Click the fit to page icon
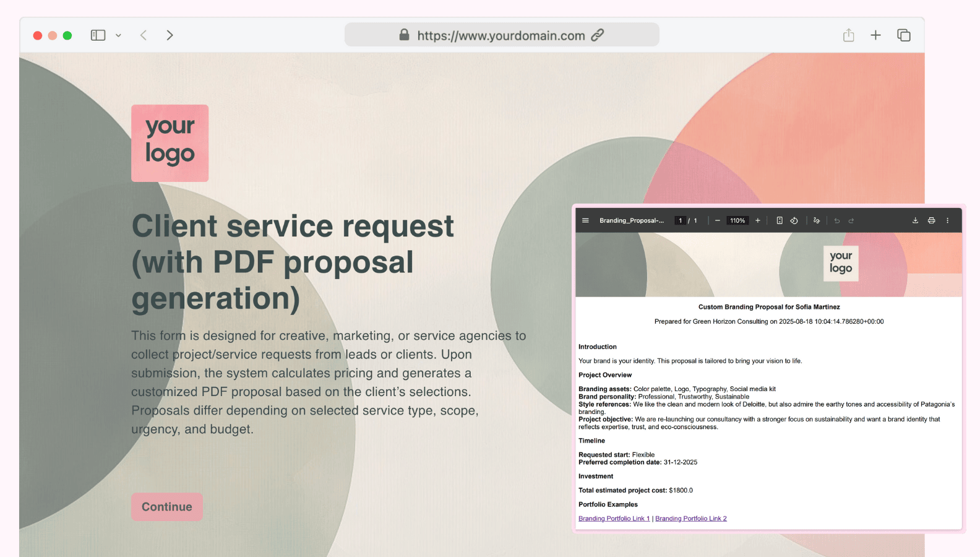This screenshot has height=557, width=980. pos(780,220)
